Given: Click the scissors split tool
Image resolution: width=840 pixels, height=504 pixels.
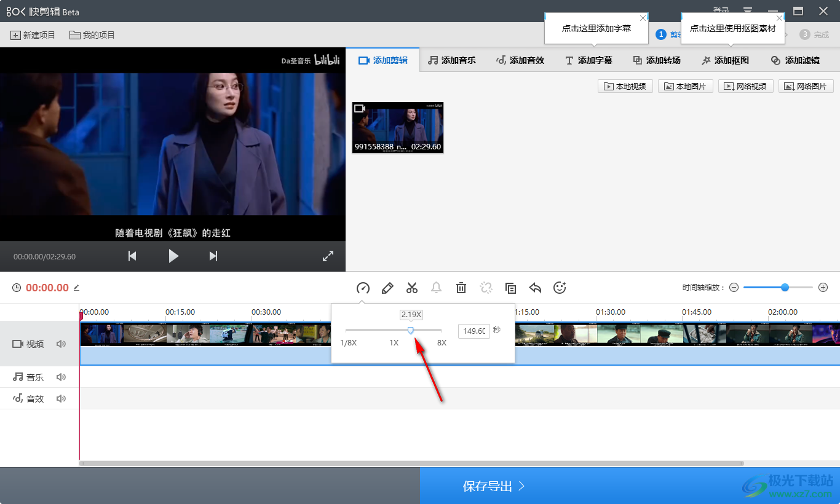Looking at the screenshot, I should click(x=412, y=288).
